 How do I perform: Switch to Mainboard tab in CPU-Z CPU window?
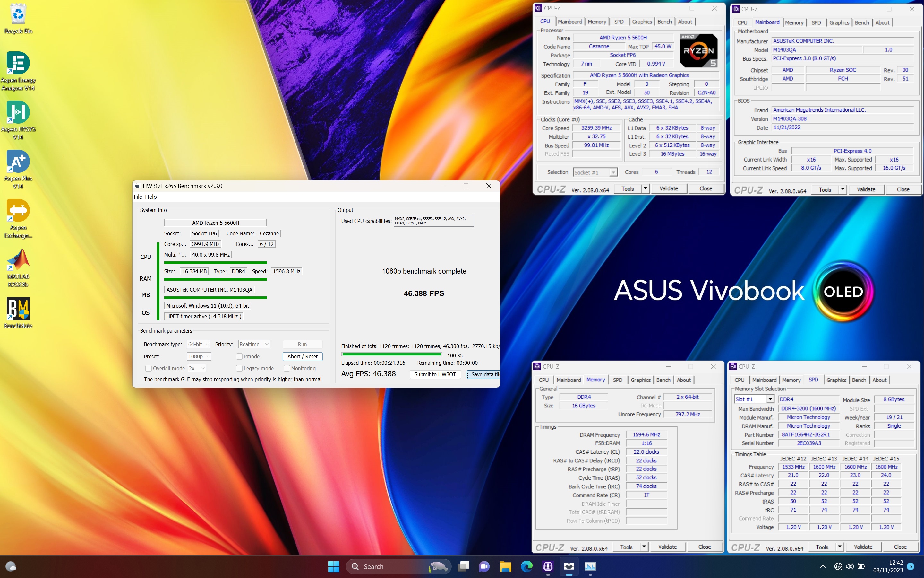tap(570, 22)
